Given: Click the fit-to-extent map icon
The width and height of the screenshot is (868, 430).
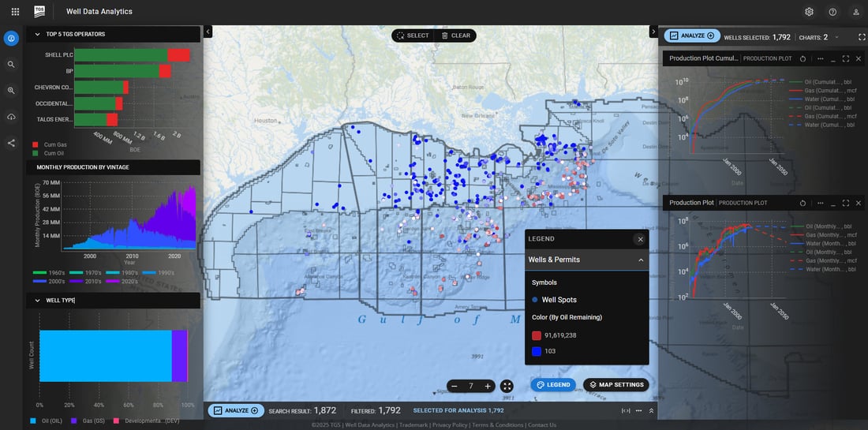Looking at the screenshot, I should tap(507, 386).
